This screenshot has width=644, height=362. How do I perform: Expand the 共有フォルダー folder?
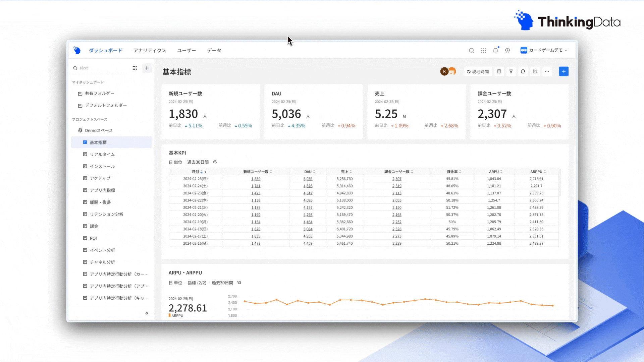111,94
